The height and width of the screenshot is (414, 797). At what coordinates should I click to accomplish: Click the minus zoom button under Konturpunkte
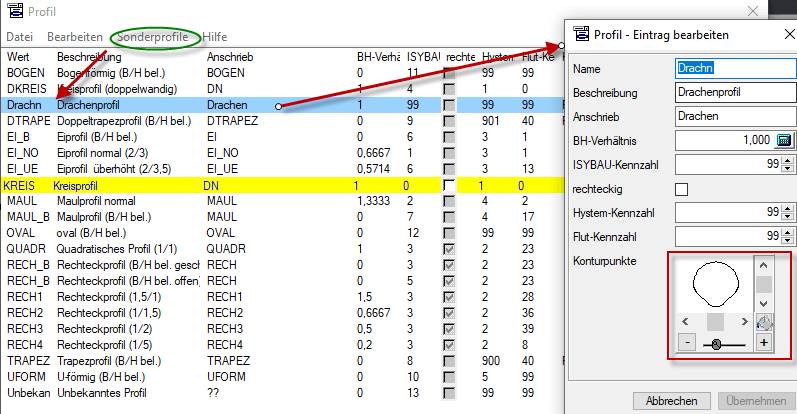686,343
